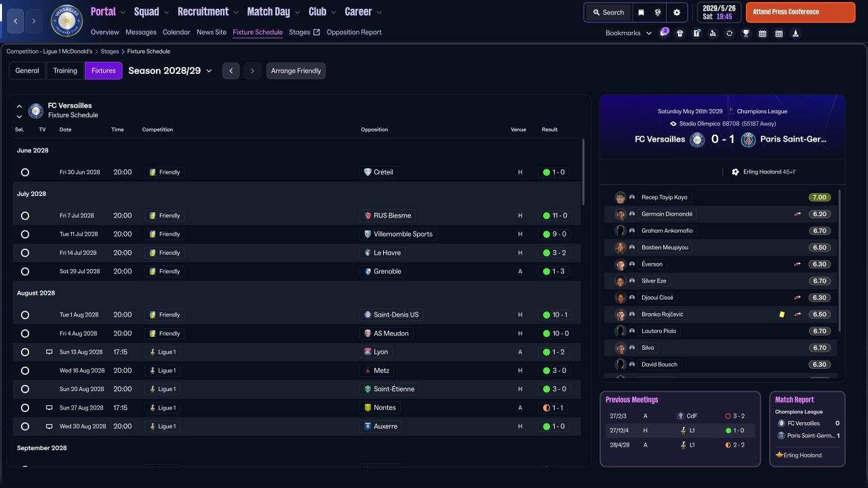Image resolution: width=868 pixels, height=488 pixels.
Task: Click the circular arrows icon in the bookmarks bar
Action: coord(729,33)
